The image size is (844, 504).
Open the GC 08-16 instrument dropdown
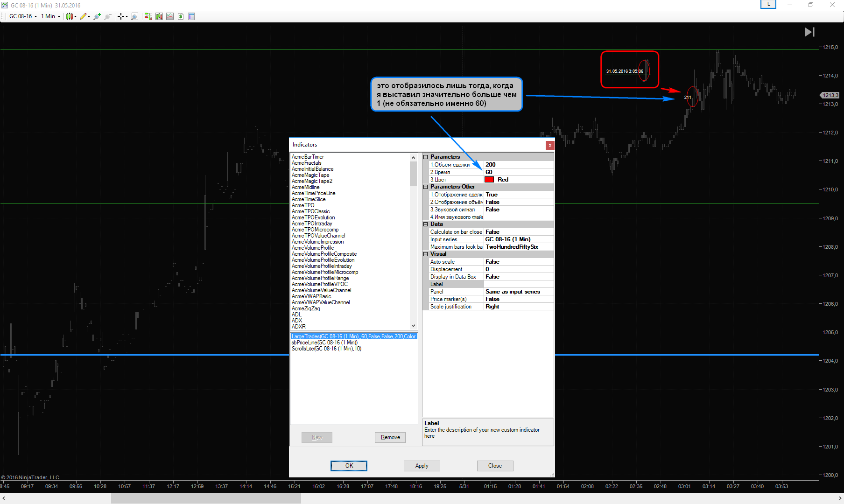pos(23,16)
